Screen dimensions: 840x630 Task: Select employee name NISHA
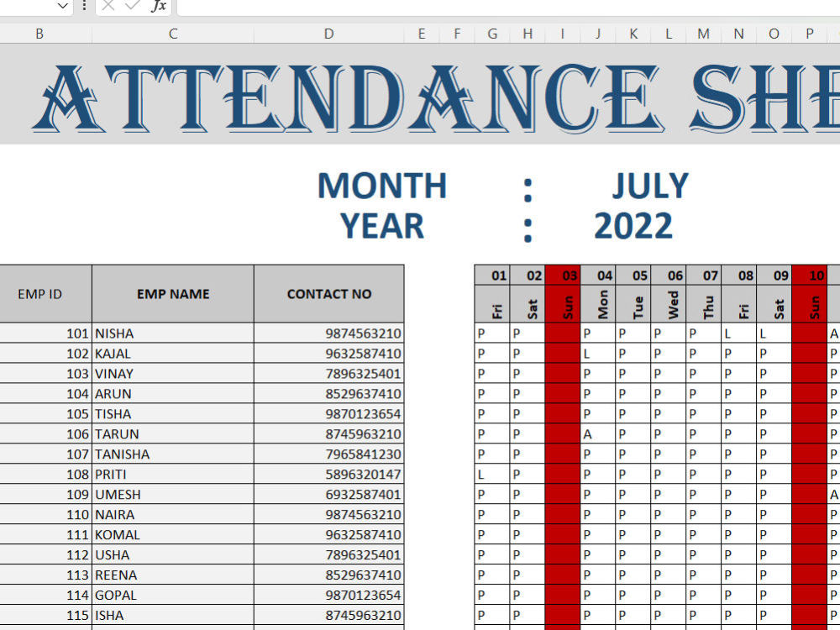click(173, 333)
